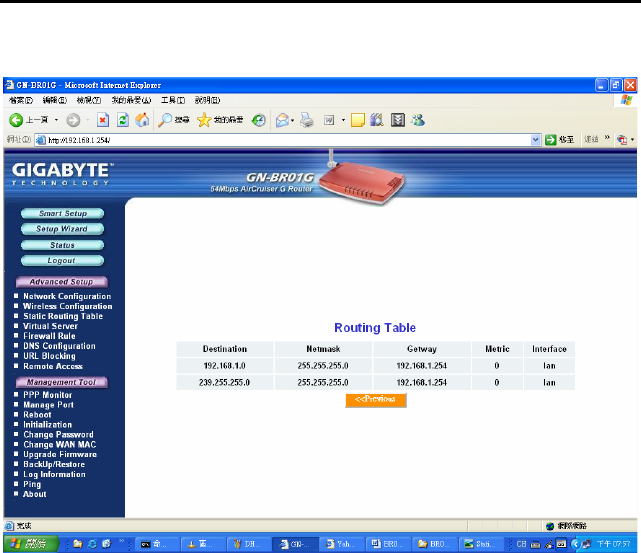Open Favorites star icon
This screenshot has width=641, height=553.
[x=204, y=120]
